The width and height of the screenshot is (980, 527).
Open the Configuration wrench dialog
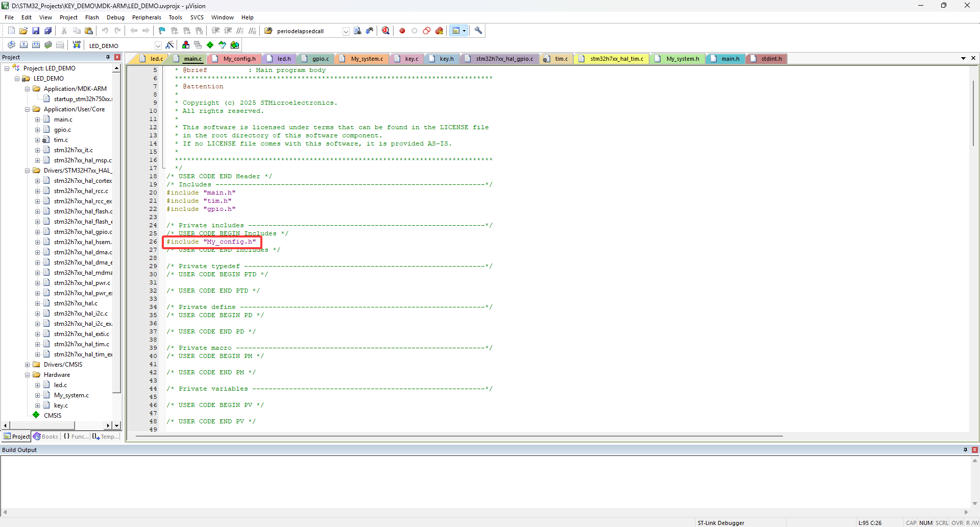(478, 31)
